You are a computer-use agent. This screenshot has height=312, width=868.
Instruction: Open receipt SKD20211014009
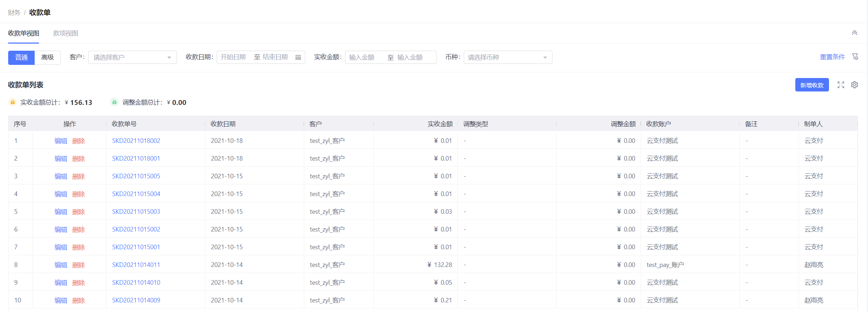point(136,300)
